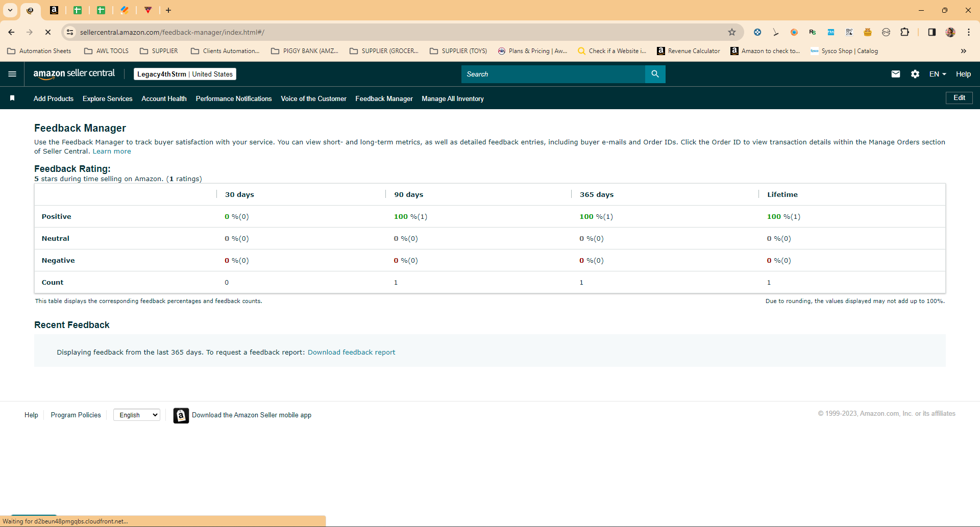Follow the Learn more link

coord(112,152)
